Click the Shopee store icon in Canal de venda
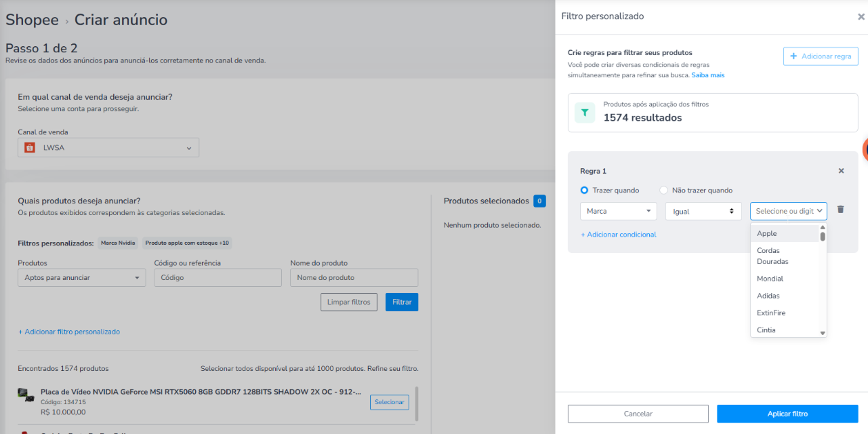868x434 pixels. point(29,148)
